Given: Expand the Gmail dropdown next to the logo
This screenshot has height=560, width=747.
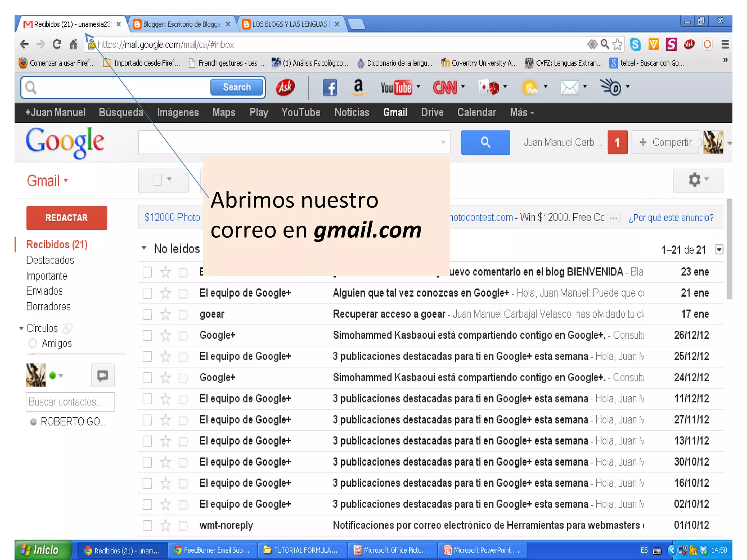Looking at the screenshot, I should coord(66,180).
